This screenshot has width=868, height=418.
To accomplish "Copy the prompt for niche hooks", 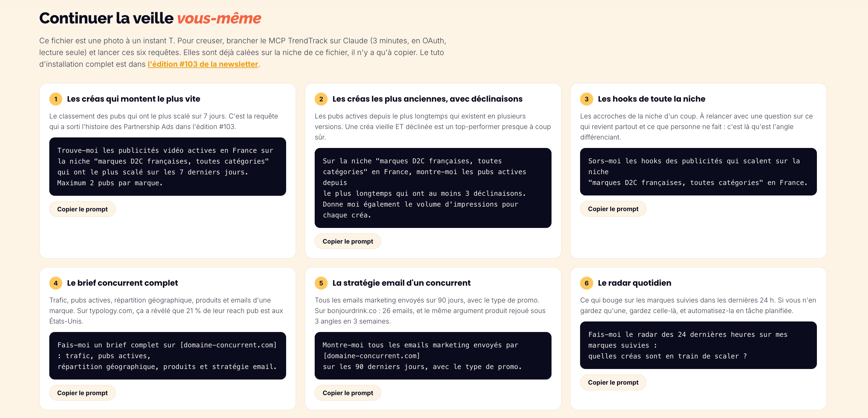I will [x=613, y=209].
